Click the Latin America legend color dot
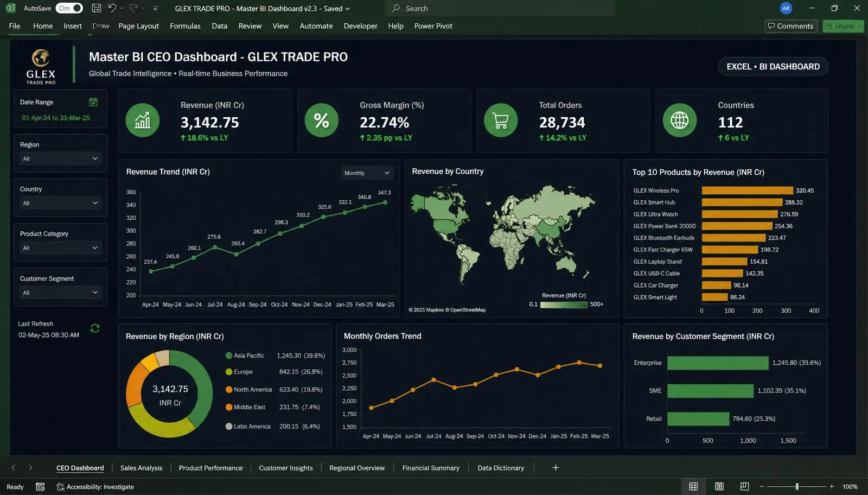 point(229,427)
